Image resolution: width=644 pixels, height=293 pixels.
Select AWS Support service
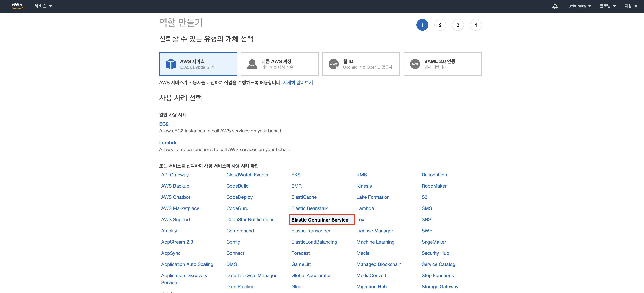tap(175, 219)
